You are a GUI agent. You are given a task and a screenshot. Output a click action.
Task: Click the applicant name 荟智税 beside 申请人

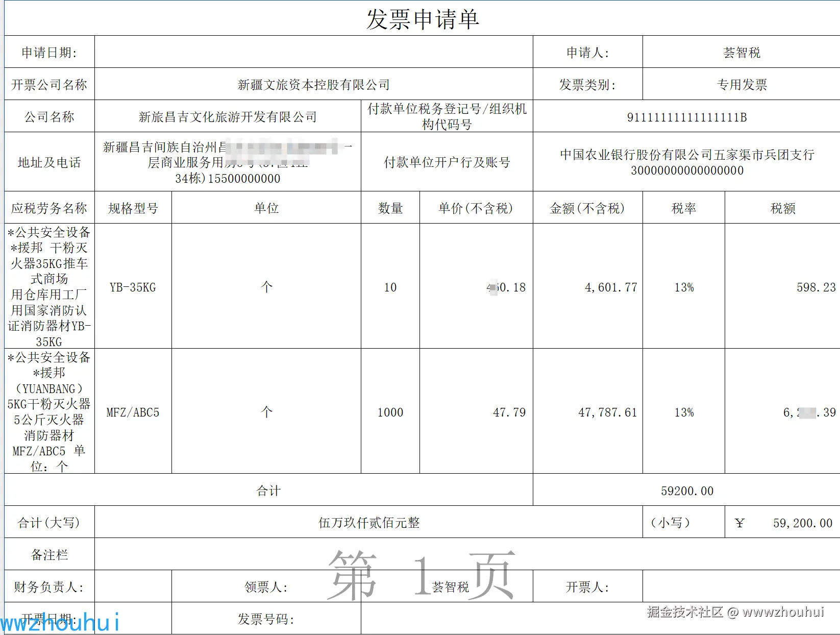click(x=742, y=52)
